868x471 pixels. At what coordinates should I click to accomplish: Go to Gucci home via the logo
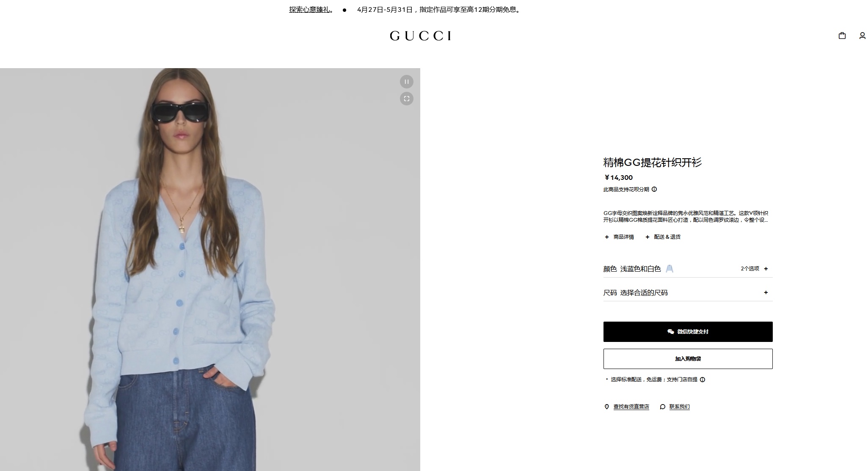(420, 36)
